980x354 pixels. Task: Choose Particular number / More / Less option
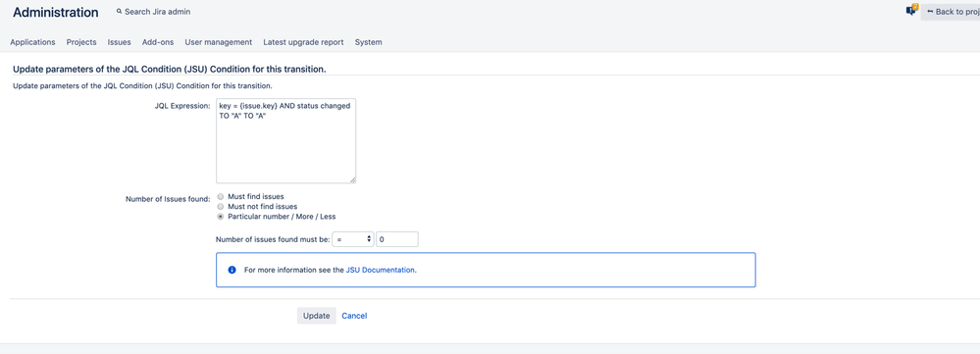click(x=220, y=216)
